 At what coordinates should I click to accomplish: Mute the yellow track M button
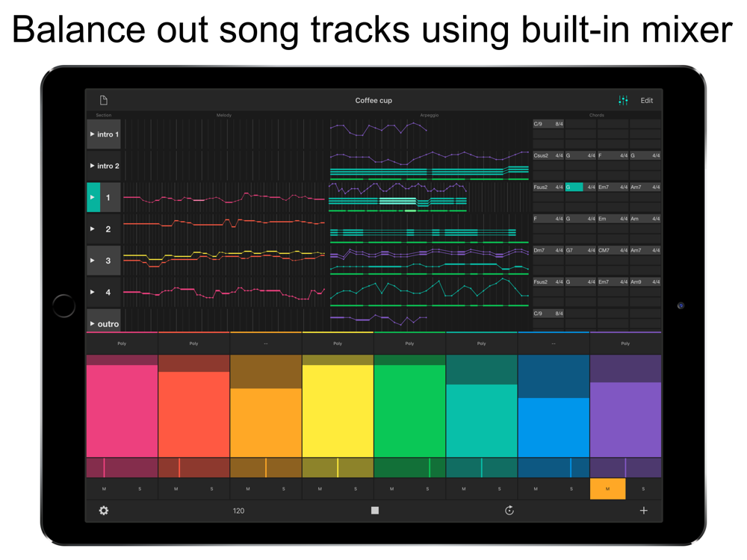[320, 489]
